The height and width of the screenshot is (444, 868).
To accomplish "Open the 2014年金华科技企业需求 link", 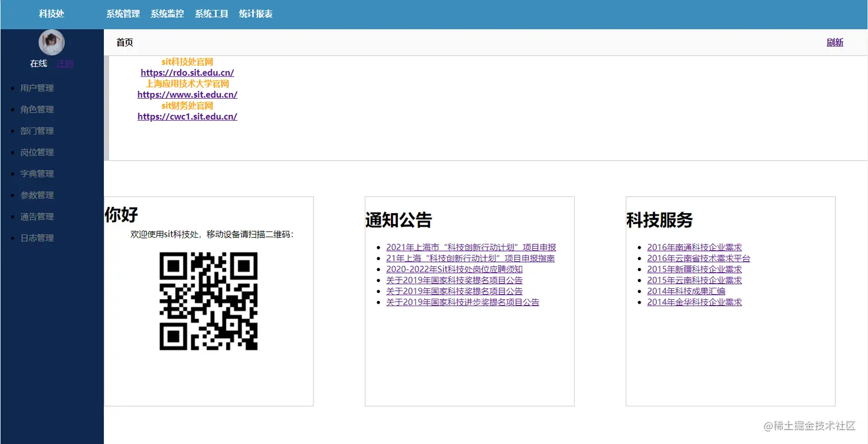I will (x=695, y=302).
